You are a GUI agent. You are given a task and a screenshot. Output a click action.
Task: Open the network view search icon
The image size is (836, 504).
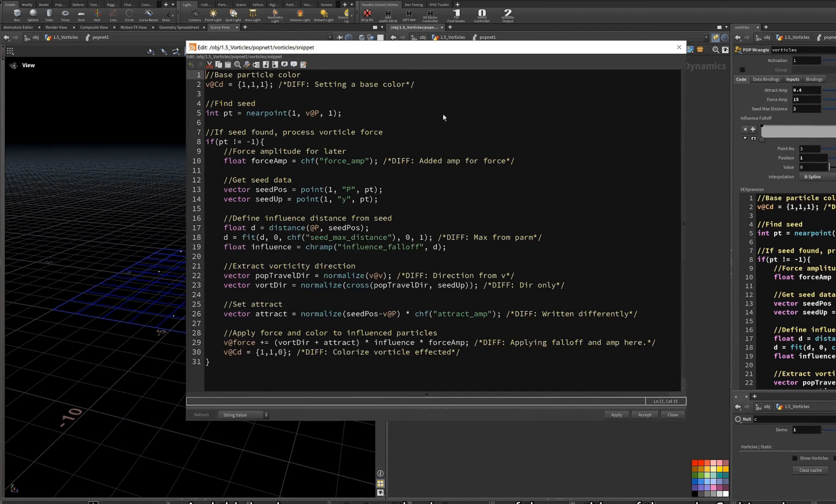716,50
